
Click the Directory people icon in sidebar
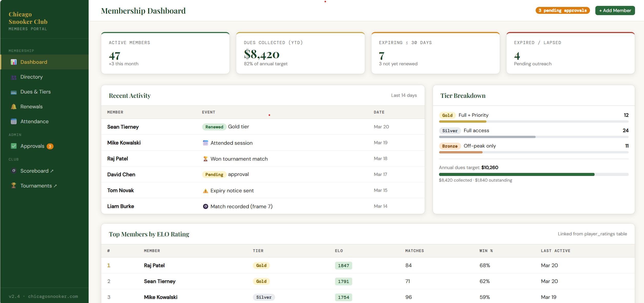coord(14,77)
